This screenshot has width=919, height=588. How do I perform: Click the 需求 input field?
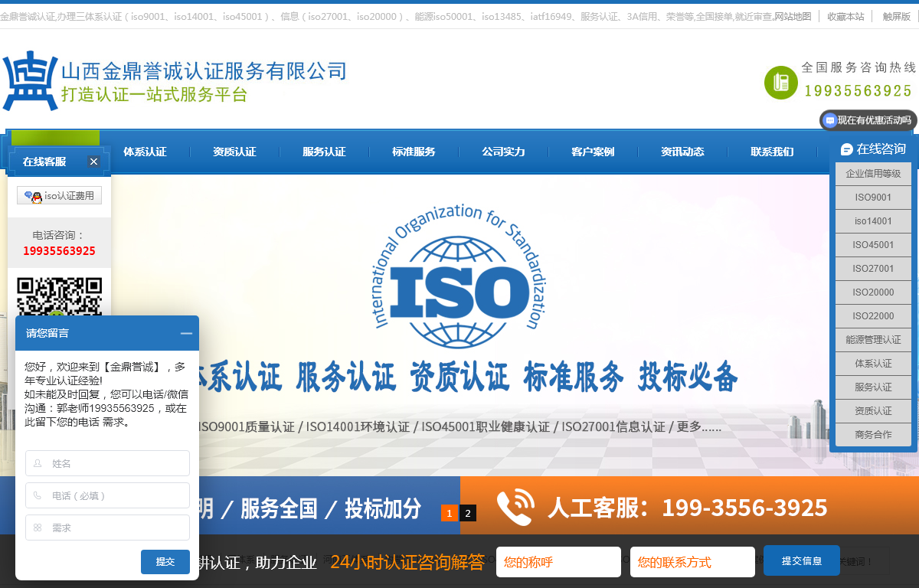pos(107,528)
